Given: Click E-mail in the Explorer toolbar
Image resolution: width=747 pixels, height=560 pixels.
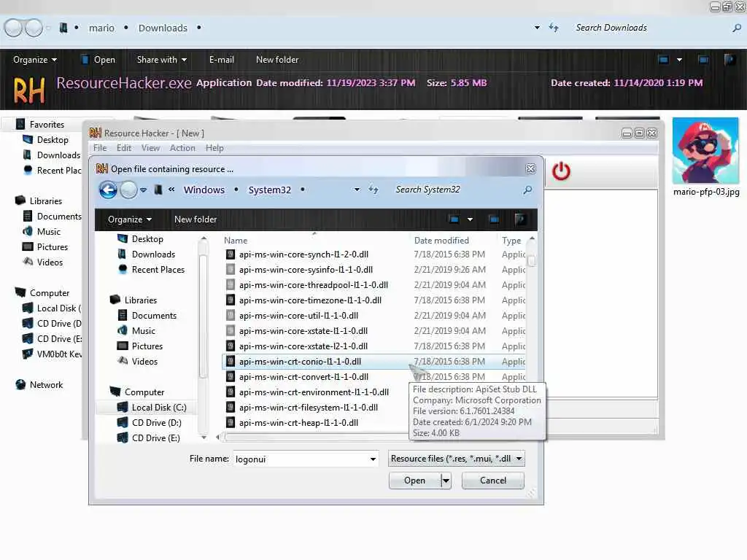Looking at the screenshot, I should (222, 60).
